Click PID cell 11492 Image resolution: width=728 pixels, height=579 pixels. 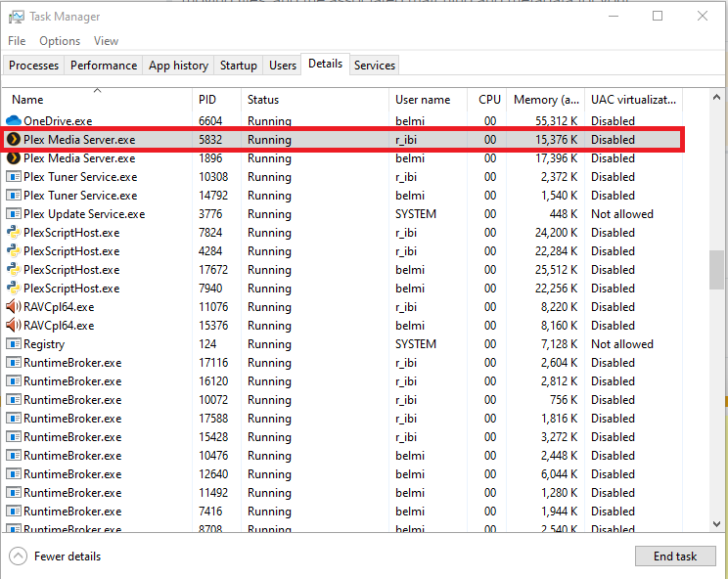pyautogui.click(x=213, y=492)
